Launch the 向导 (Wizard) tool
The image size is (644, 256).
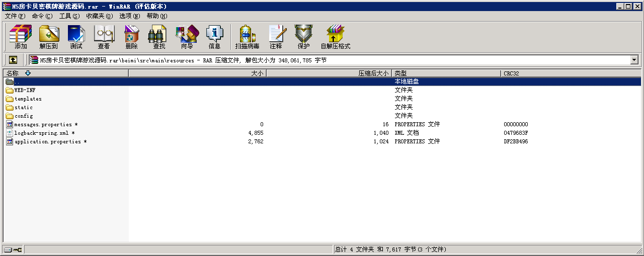187,37
